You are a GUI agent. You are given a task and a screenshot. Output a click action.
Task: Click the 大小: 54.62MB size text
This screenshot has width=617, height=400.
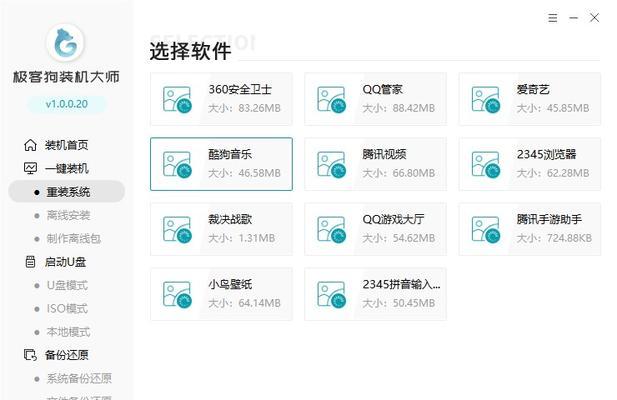[x=399, y=238]
